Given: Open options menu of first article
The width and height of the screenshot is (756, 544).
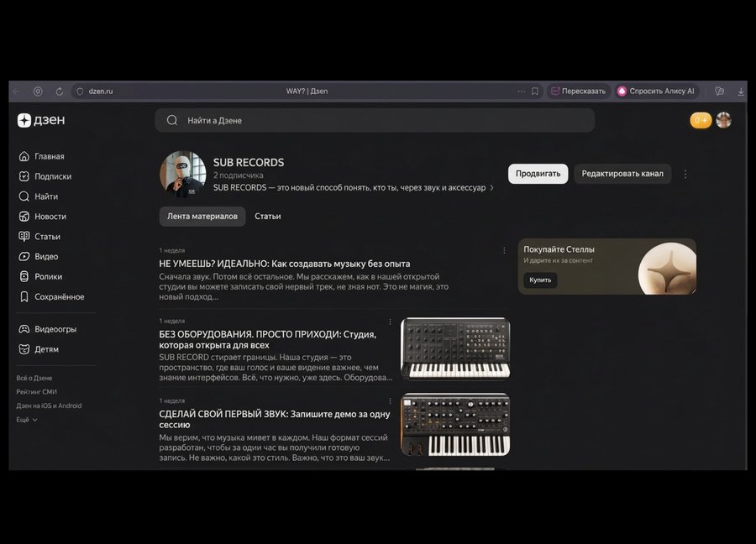Looking at the screenshot, I should click(x=504, y=250).
